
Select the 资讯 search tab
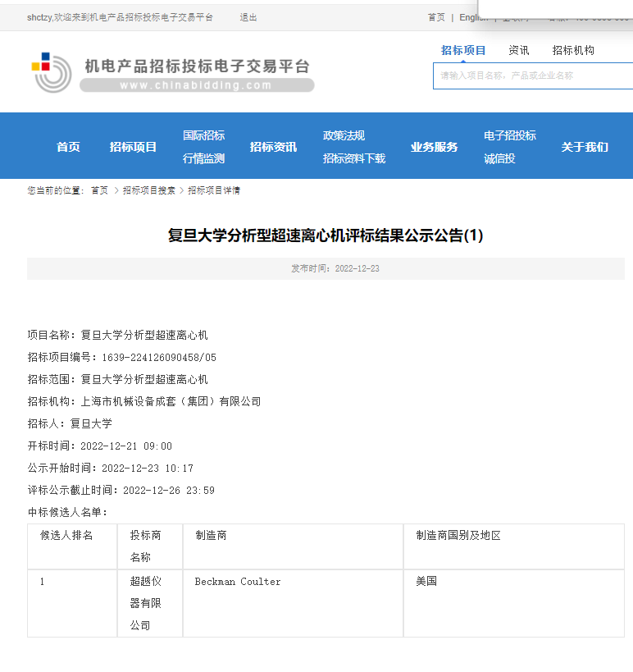pos(518,50)
